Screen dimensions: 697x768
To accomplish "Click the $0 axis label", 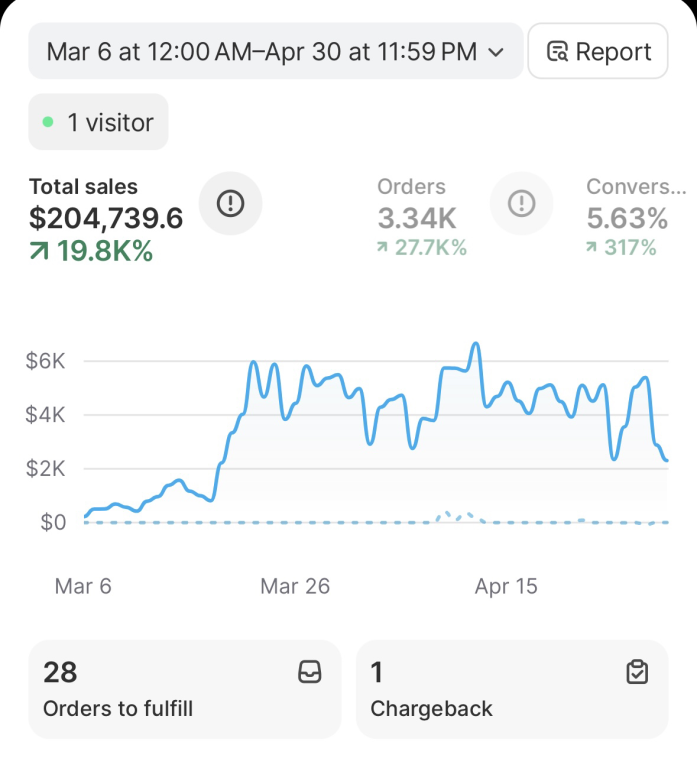I will tap(53, 523).
